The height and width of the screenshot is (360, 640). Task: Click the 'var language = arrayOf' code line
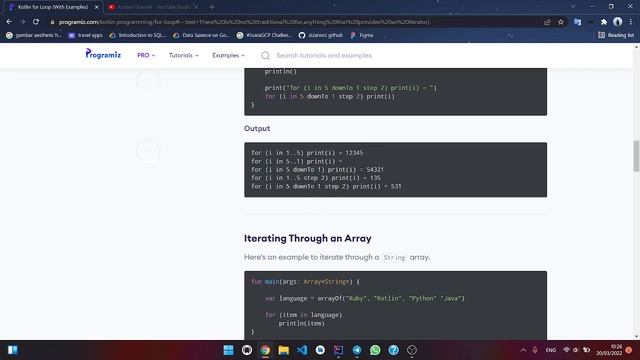tap(364, 298)
